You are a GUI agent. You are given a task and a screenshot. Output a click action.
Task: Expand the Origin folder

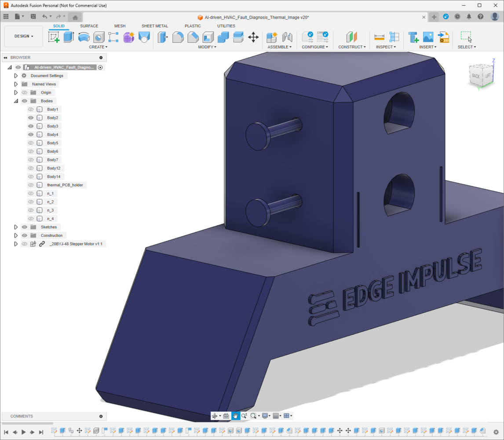[x=16, y=92]
